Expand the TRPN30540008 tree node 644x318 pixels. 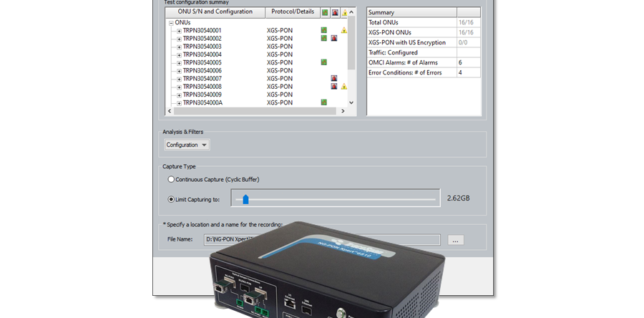pyautogui.click(x=179, y=87)
